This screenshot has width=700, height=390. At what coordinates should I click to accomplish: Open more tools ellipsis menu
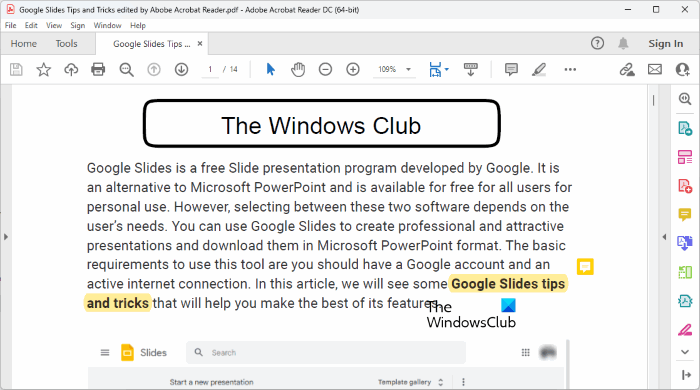(x=570, y=69)
